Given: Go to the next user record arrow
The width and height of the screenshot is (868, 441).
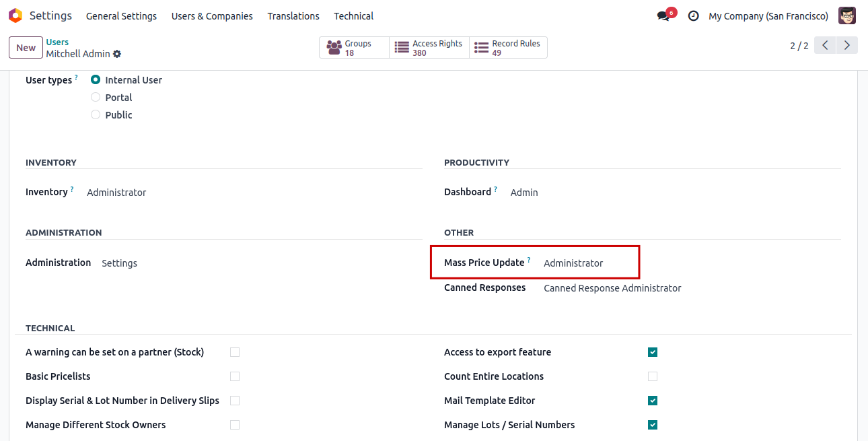Looking at the screenshot, I should coord(847,46).
